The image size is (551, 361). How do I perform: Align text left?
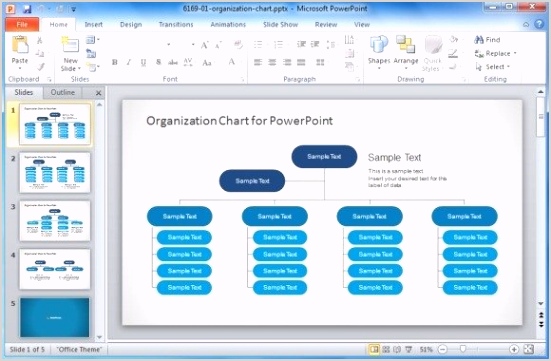[258, 63]
